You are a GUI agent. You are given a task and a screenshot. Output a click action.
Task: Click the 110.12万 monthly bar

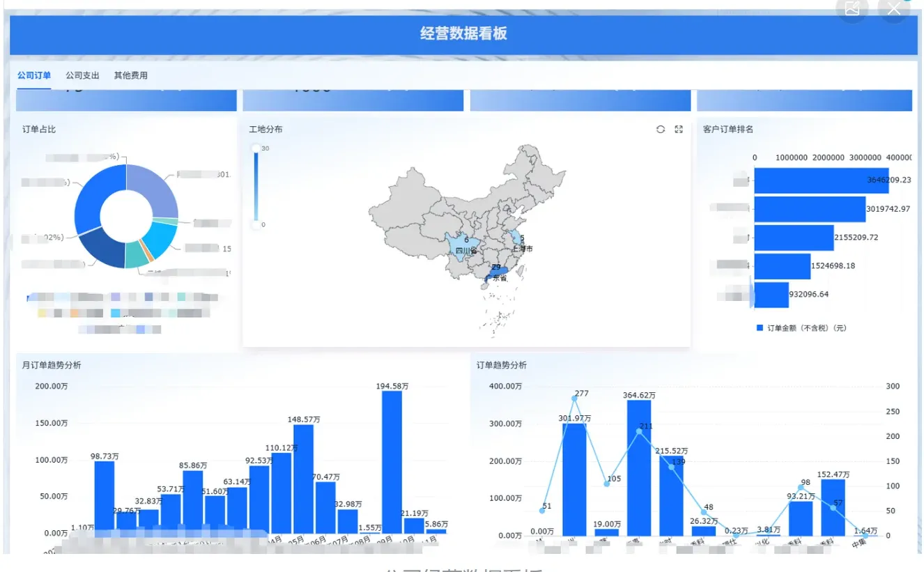pyautogui.click(x=282, y=493)
